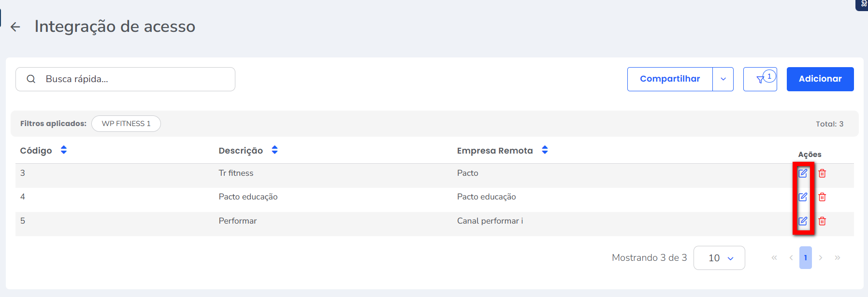
Task: Delete the Tr fitness integration
Action: [822, 173]
